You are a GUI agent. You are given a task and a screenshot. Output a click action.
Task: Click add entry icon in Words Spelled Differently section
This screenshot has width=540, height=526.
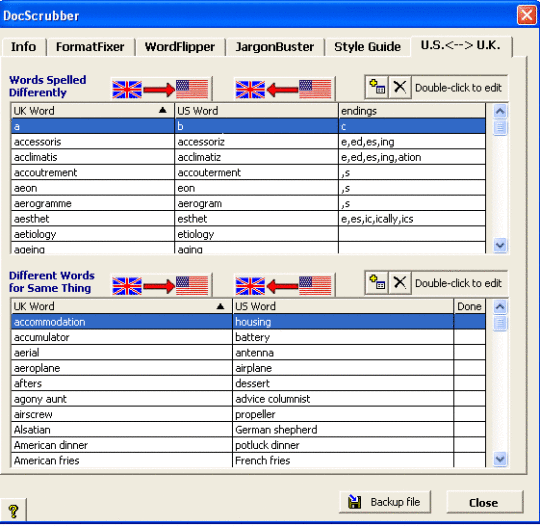pos(377,87)
